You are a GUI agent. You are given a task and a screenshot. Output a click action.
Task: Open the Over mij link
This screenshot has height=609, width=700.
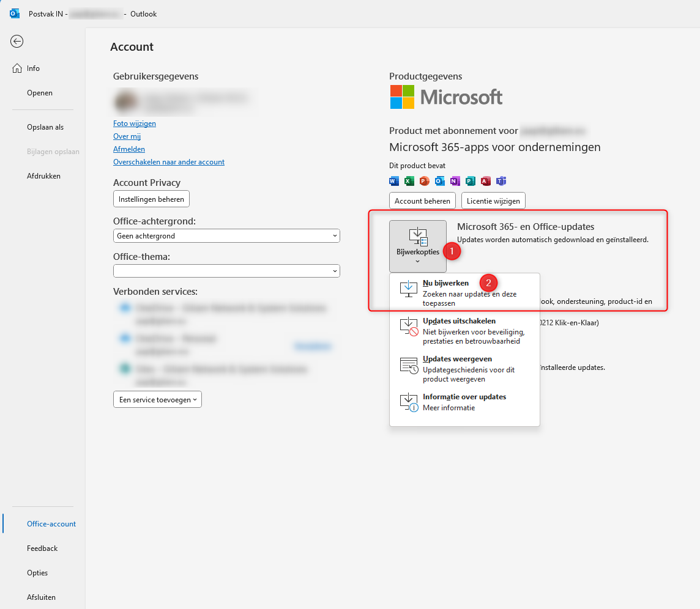pos(127,136)
